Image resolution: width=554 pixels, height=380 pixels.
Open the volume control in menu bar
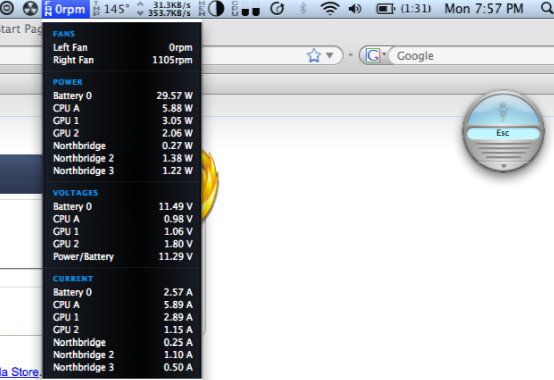(355, 9)
